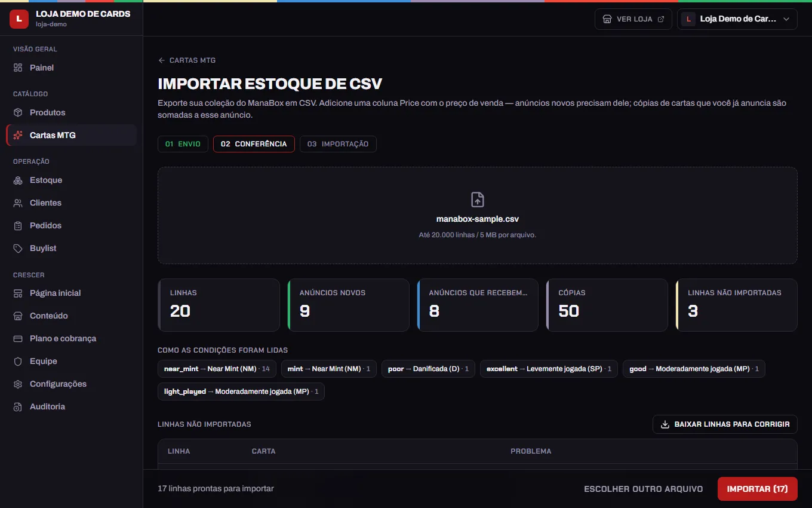
Task: Click the Buylist tag icon
Action: pos(18,248)
